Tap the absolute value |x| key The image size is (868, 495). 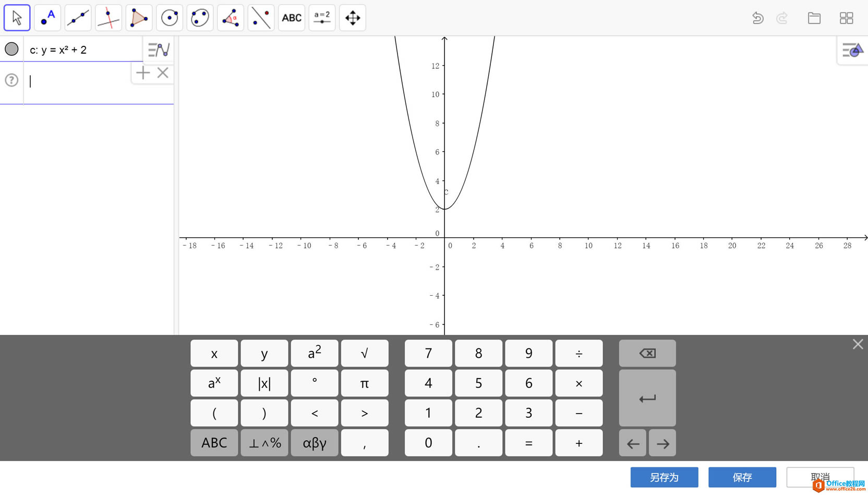[264, 383]
